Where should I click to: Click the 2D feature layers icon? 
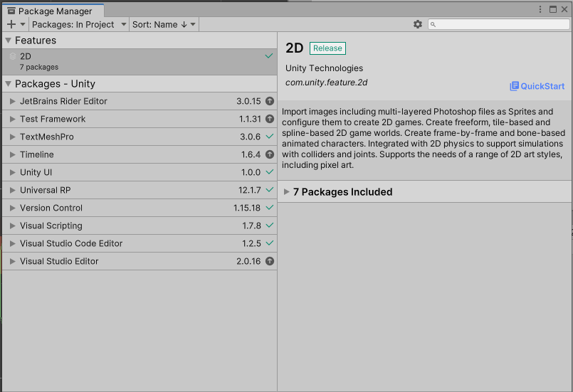point(13,56)
